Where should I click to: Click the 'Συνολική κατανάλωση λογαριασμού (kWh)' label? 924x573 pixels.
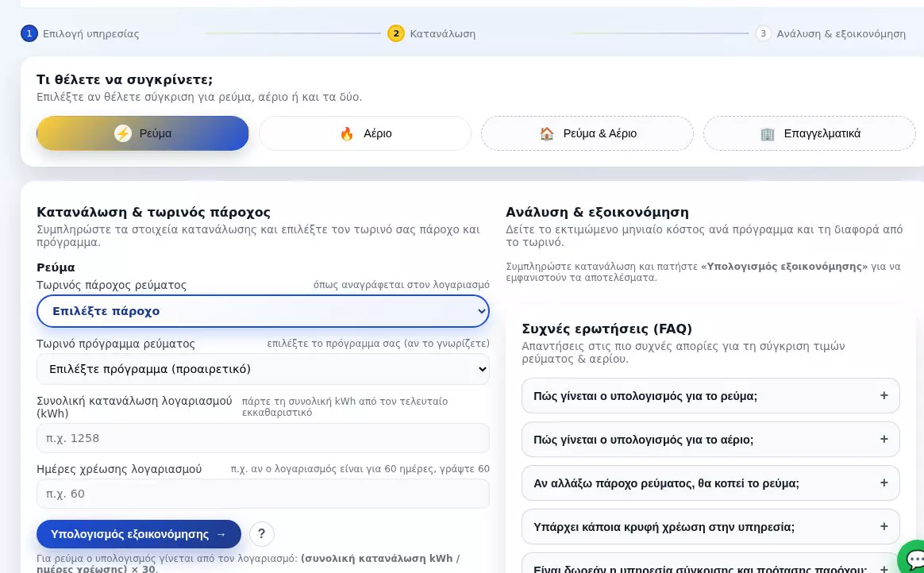click(x=134, y=407)
